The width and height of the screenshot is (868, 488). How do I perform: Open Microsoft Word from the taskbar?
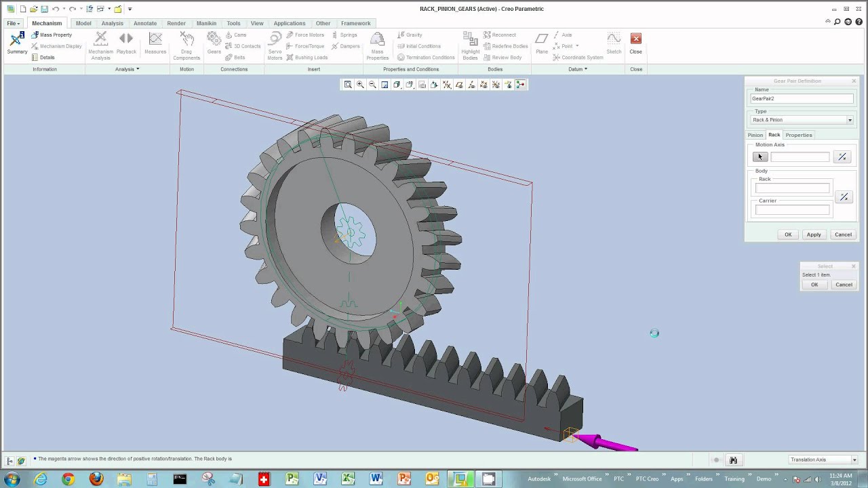[x=376, y=479]
